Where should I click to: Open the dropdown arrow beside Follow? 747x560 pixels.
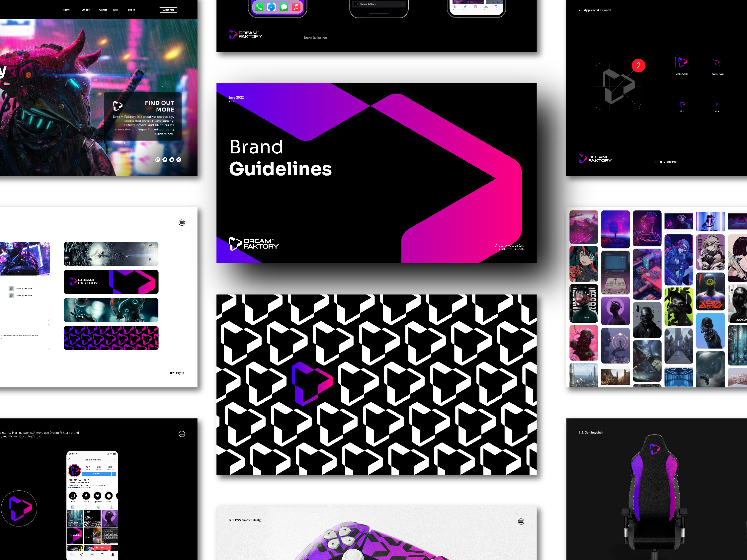coord(114,474)
